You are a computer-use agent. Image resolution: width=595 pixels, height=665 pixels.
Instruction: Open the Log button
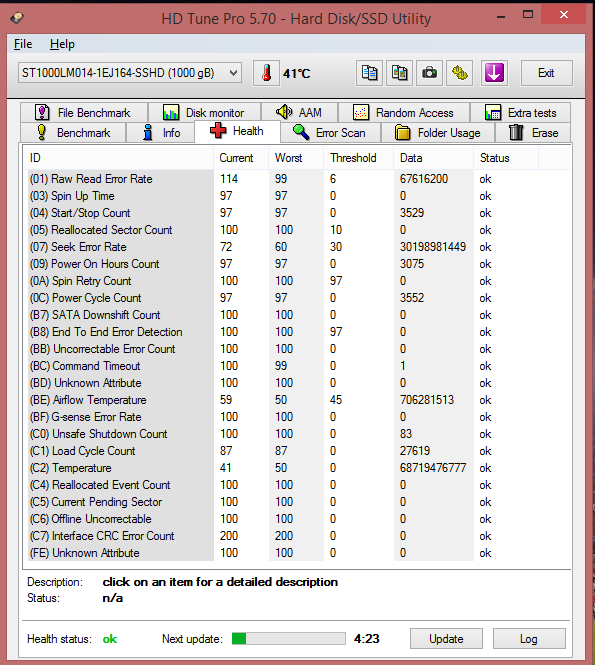[x=529, y=639]
